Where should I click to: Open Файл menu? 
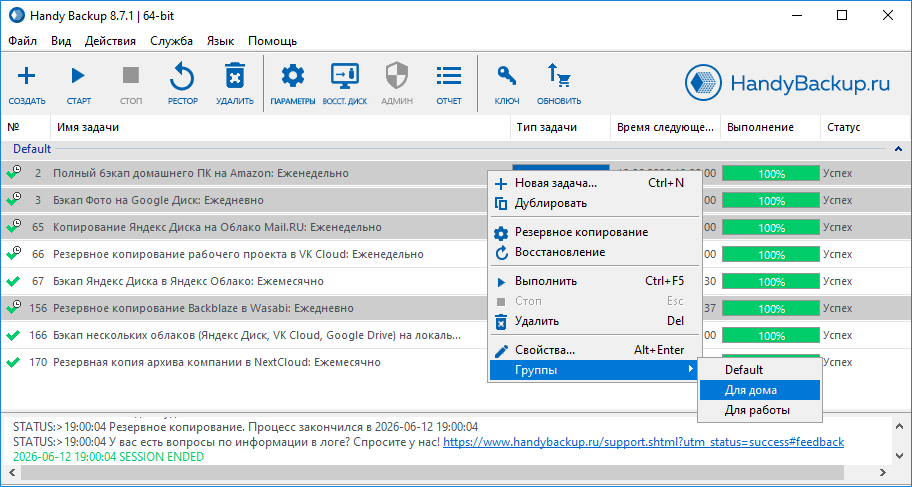[23, 41]
